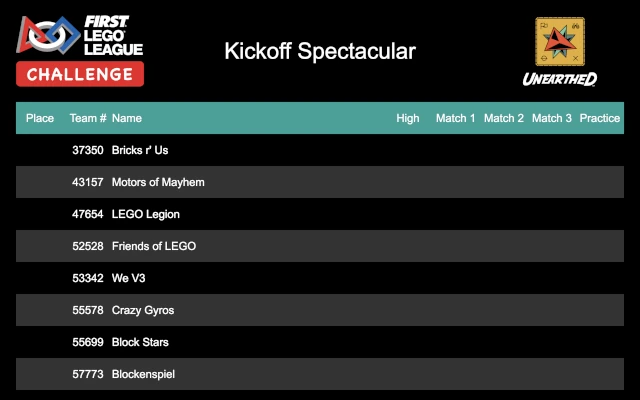The image size is (640, 400).
Task: Click the FIRST LEGO League Challenge logo
Action: coord(80,50)
